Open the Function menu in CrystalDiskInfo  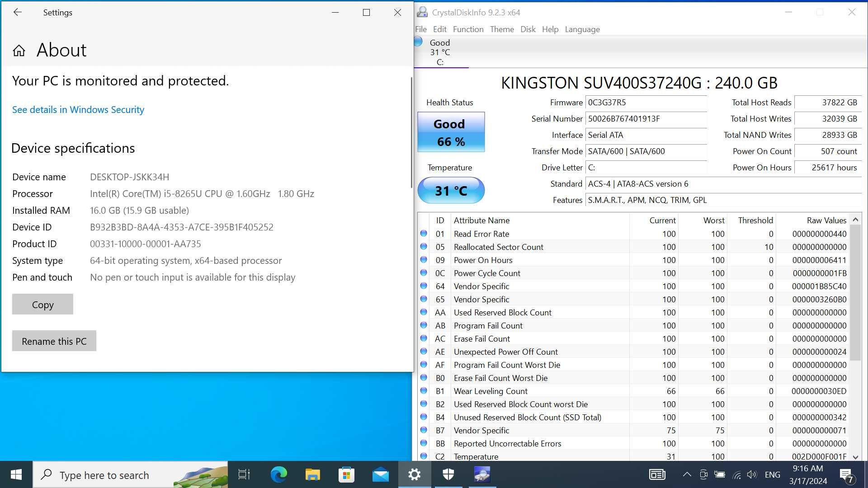point(468,28)
